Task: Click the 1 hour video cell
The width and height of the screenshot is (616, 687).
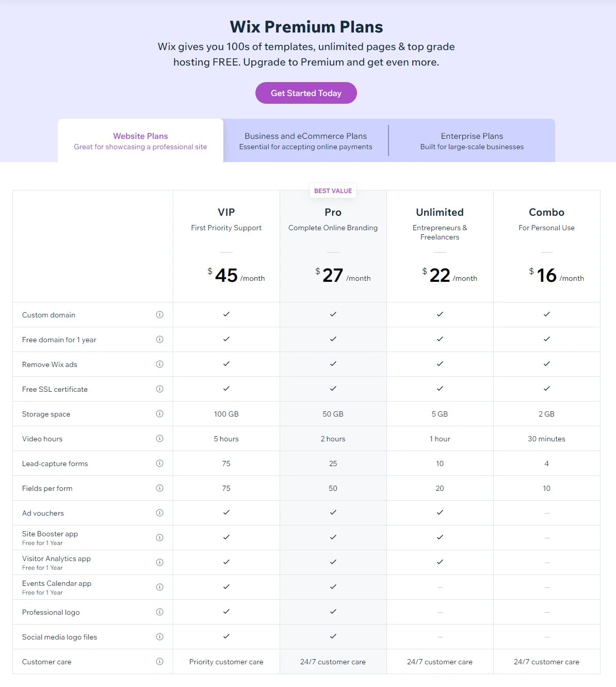Action: tap(440, 439)
